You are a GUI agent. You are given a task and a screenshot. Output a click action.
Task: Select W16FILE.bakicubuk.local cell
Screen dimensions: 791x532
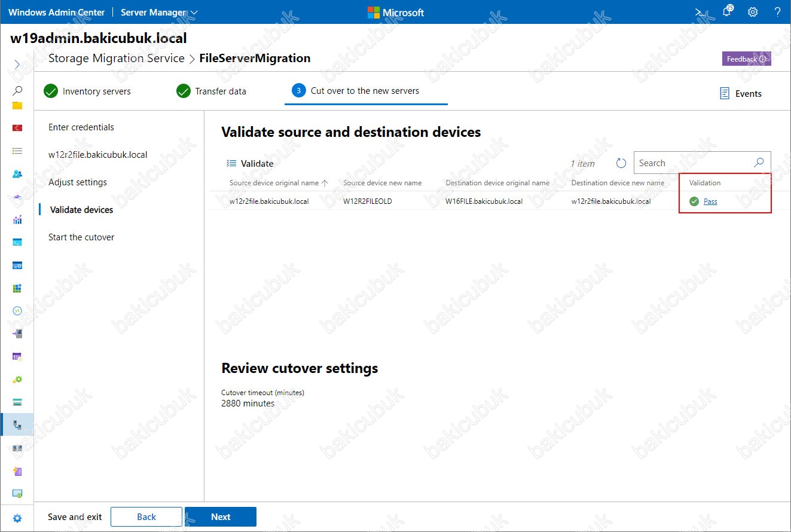484,201
